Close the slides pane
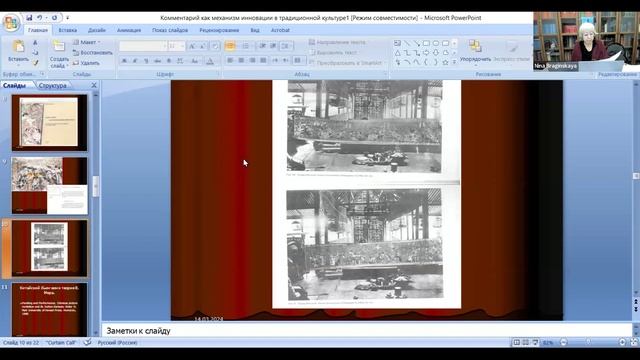 (94, 85)
